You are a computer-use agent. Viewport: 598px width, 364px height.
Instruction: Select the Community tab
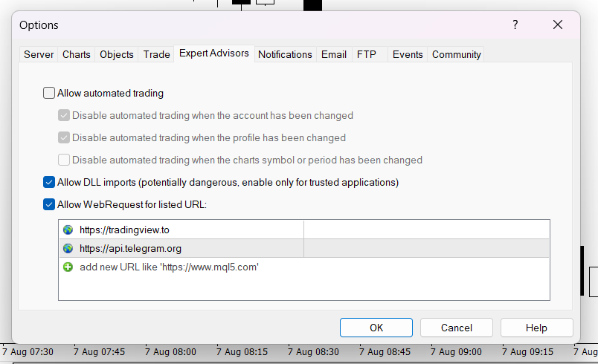pyautogui.click(x=457, y=54)
